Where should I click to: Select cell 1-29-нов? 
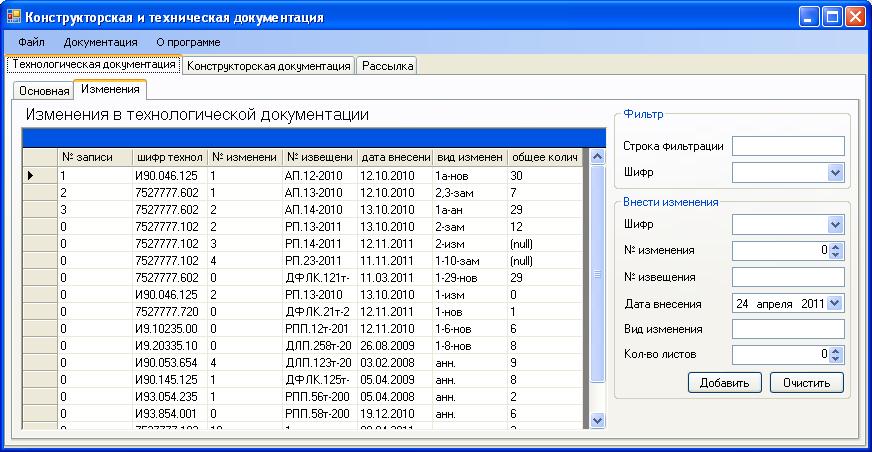coord(470,278)
